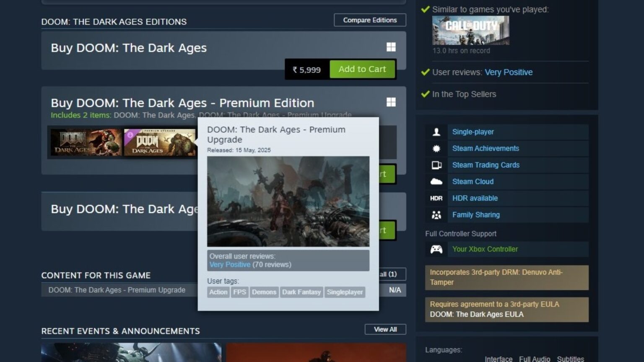Open the DOOM: The Dark Ages EULA

tap(477, 314)
